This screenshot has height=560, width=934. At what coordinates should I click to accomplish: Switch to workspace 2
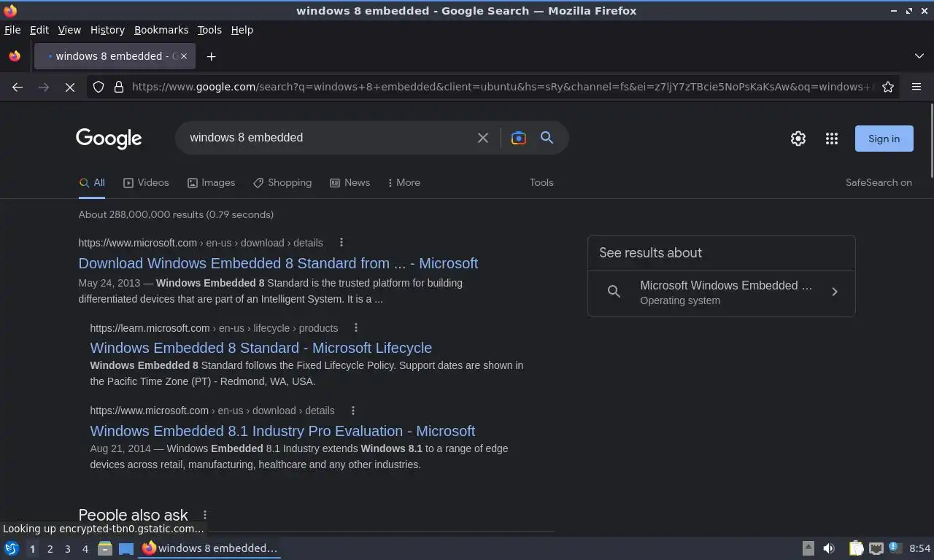coord(50,549)
